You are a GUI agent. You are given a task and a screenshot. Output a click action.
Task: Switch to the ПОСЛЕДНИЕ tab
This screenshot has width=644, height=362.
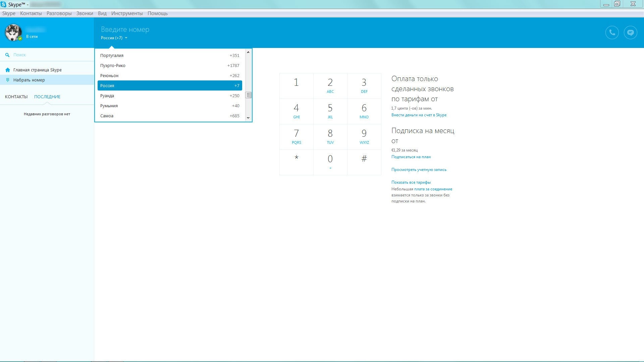(x=47, y=97)
